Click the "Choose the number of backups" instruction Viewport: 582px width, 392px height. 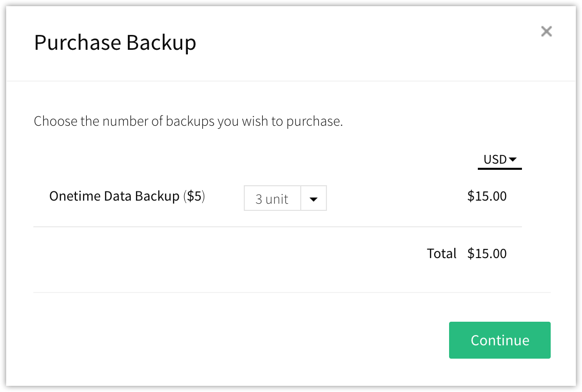pos(188,122)
